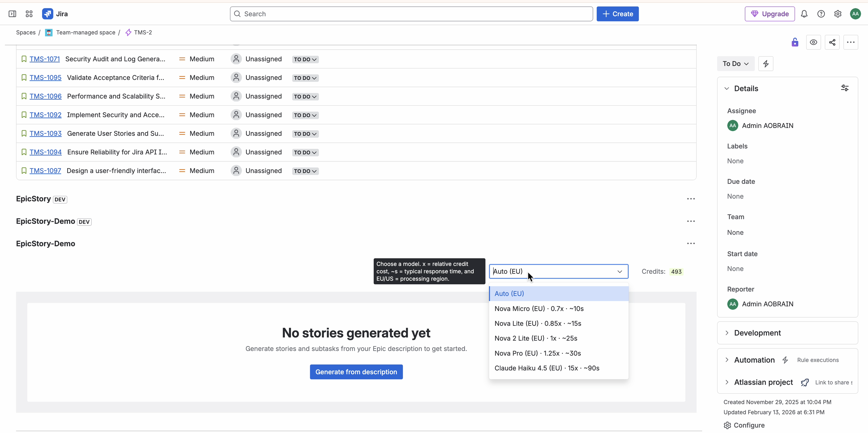Click the Details configure fields icon

point(844,88)
